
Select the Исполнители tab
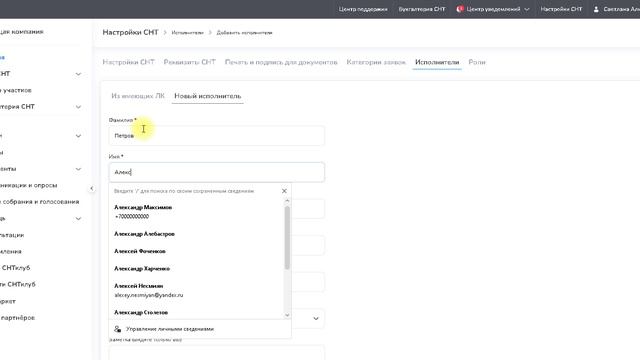[437, 62]
